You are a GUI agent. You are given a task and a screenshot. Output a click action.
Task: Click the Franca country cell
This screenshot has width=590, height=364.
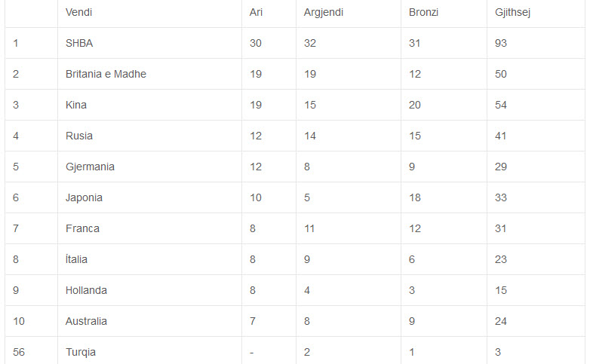[82, 228]
